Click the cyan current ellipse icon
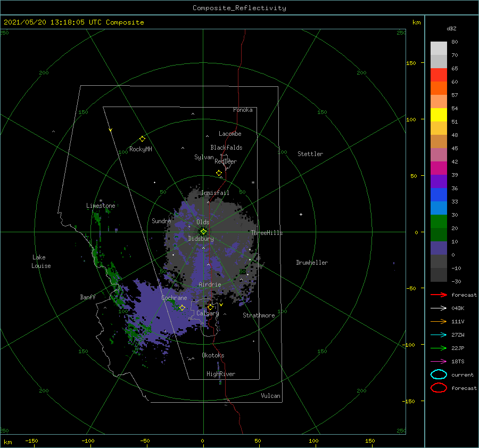Viewport: 479px width, 448px height. 439,374
